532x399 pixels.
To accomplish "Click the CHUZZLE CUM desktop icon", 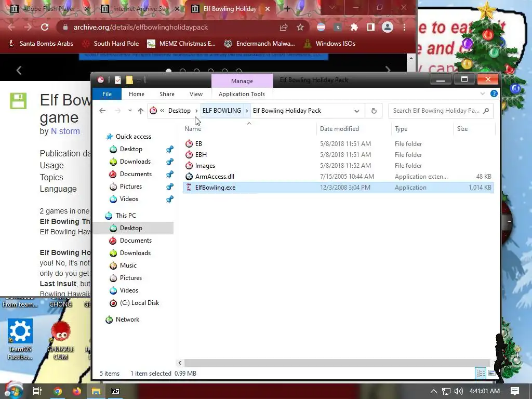I will (60, 340).
